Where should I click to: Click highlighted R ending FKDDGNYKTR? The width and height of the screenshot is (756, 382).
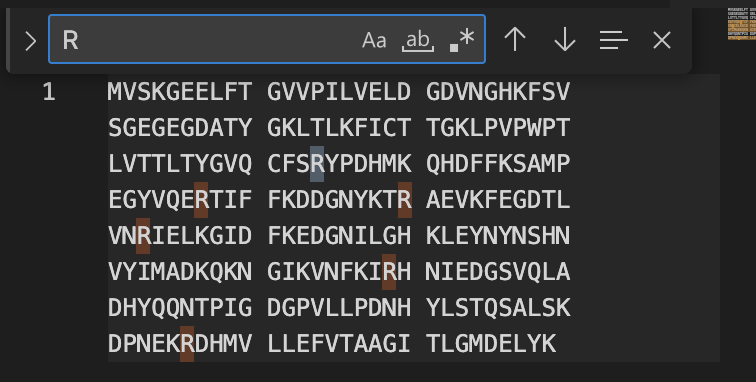coord(405,200)
